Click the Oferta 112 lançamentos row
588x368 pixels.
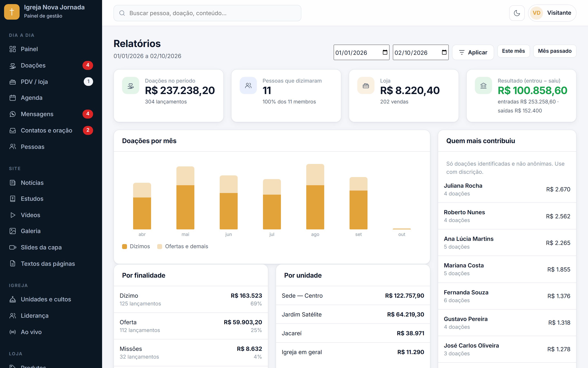pos(191,326)
